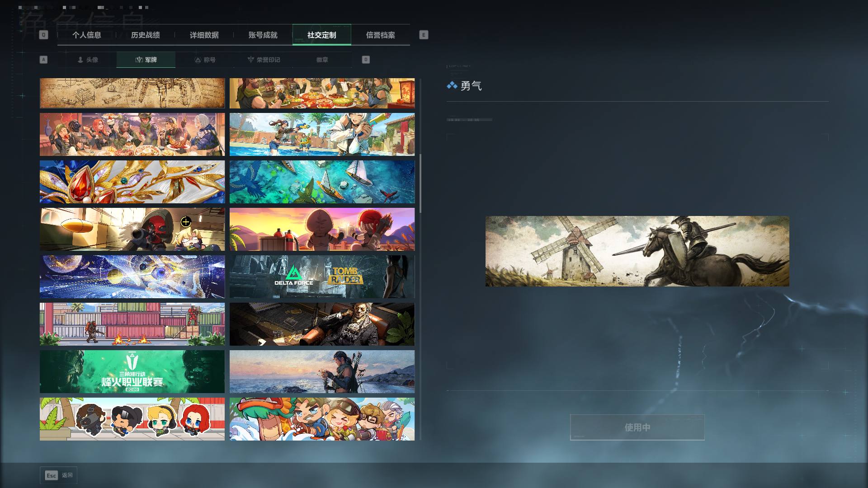The height and width of the screenshot is (488, 868).
Task: Select the red gem gold jewelry dog tag
Action: coord(132,182)
